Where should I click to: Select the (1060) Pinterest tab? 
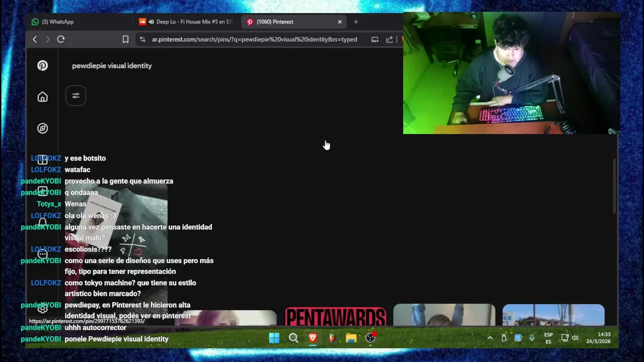[294, 22]
